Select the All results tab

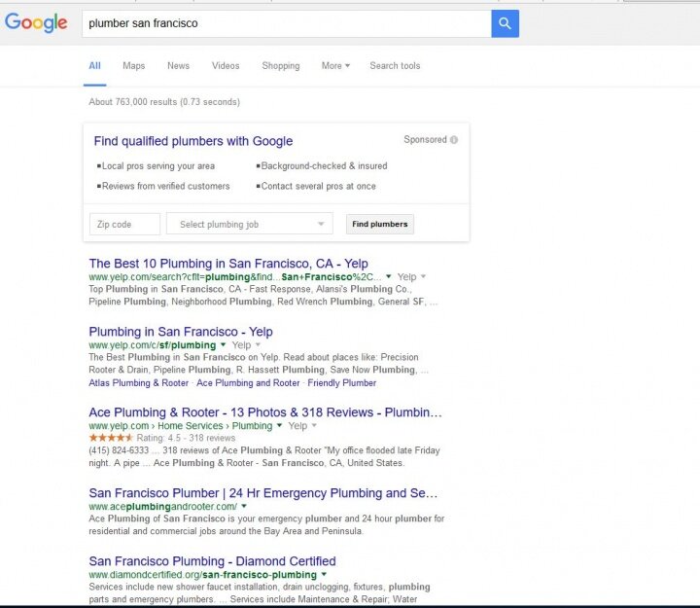coord(94,66)
